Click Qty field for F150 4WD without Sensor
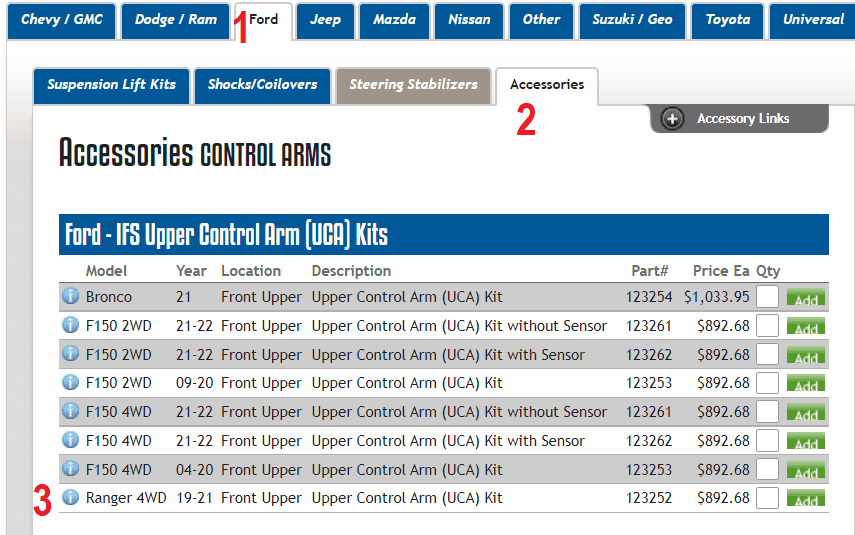Screen dimensions: 855x535 pos(767,412)
